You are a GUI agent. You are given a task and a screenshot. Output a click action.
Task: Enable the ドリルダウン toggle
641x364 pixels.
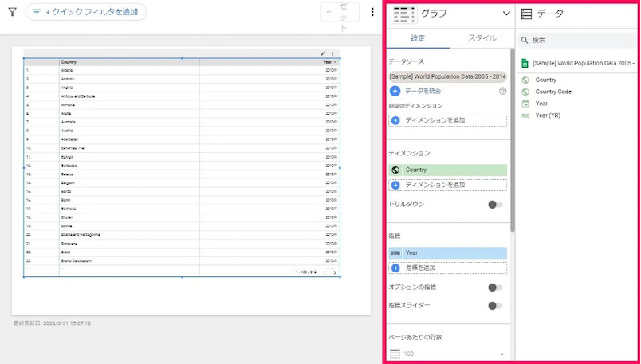coord(495,205)
